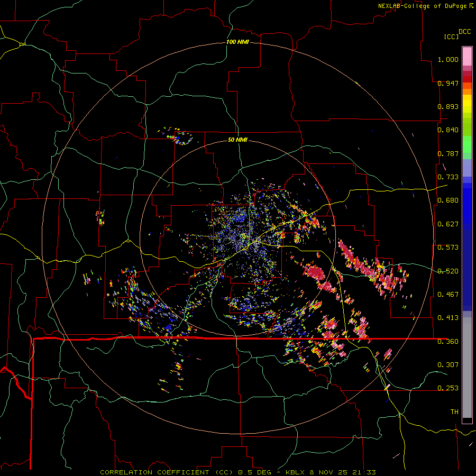Click the NEXLAB-College of DuPage label
The width and height of the screenshot is (476, 476).
(x=422, y=6)
